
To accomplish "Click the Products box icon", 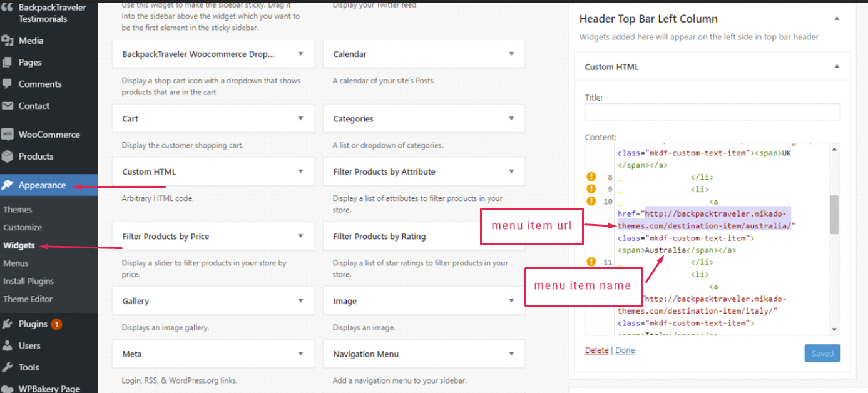I will coord(8,156).
